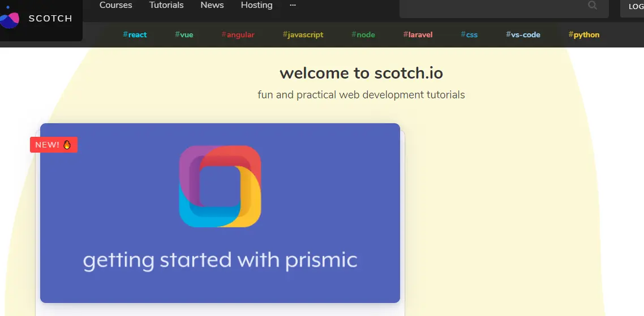The image size is (644, 316).
Task: Click the SCOTCH brand name
Action: tap(50, 19)
